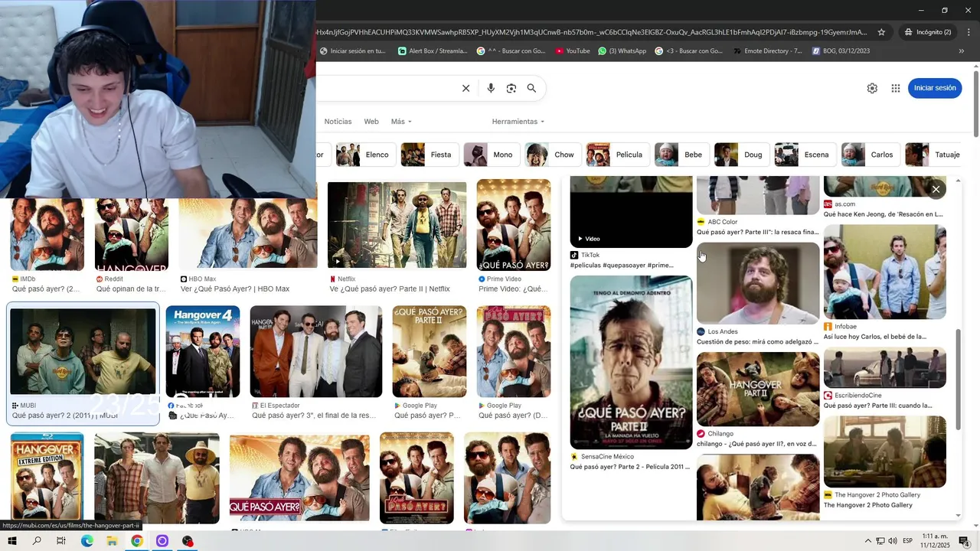Switch to the Web tab
This screenshot has width=980, height=551.
coord(371,122)
